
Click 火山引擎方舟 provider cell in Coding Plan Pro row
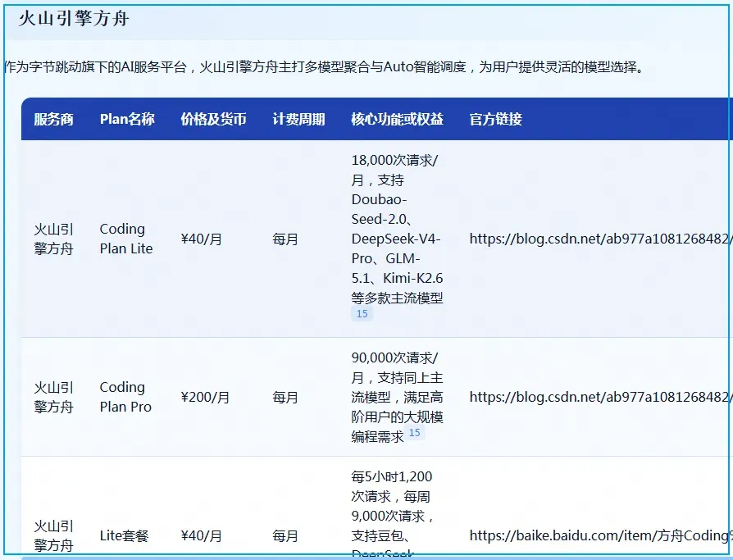pos(54,397)
